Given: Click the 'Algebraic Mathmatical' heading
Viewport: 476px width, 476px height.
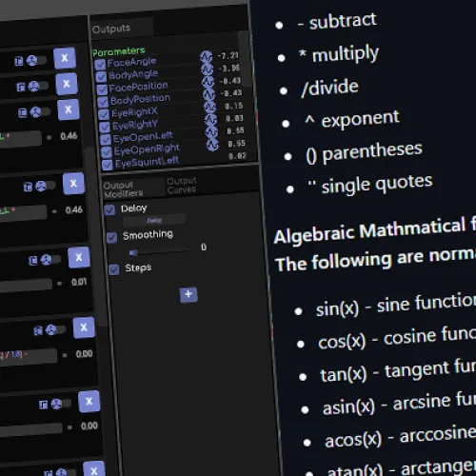Looking at the screenshot, I should 370,230.
